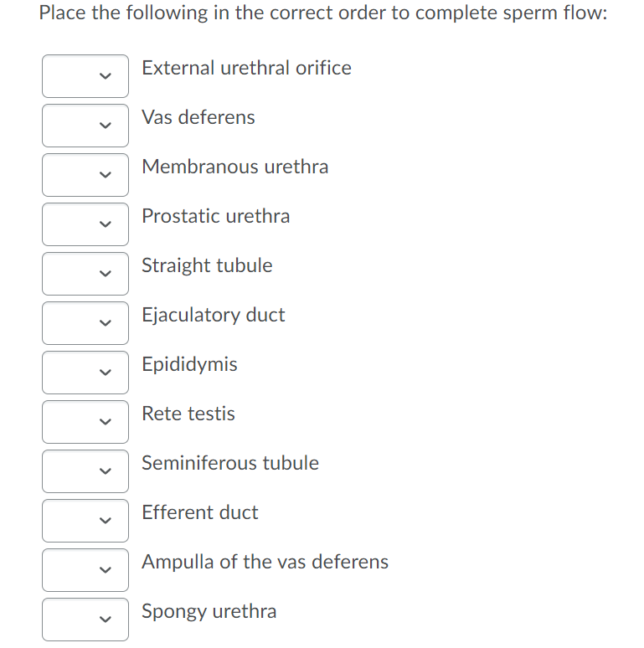Viewport: 644px width, 648px height.
Task: Open the Efferent duct order dropdown
Action: tap(85, 521)
